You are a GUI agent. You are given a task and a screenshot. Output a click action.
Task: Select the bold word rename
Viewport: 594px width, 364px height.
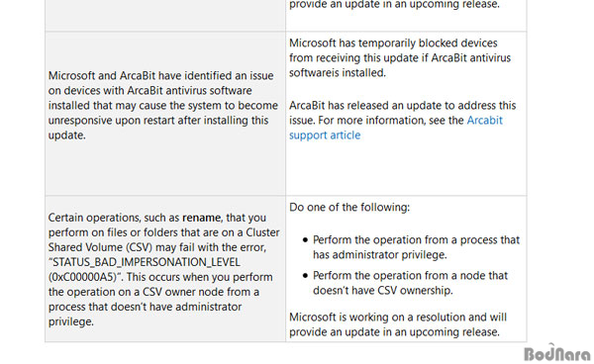pos(201,218)
